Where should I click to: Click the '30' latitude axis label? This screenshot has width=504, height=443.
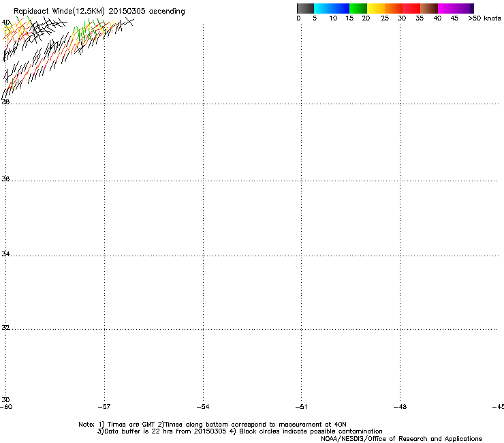pos(5,400)
